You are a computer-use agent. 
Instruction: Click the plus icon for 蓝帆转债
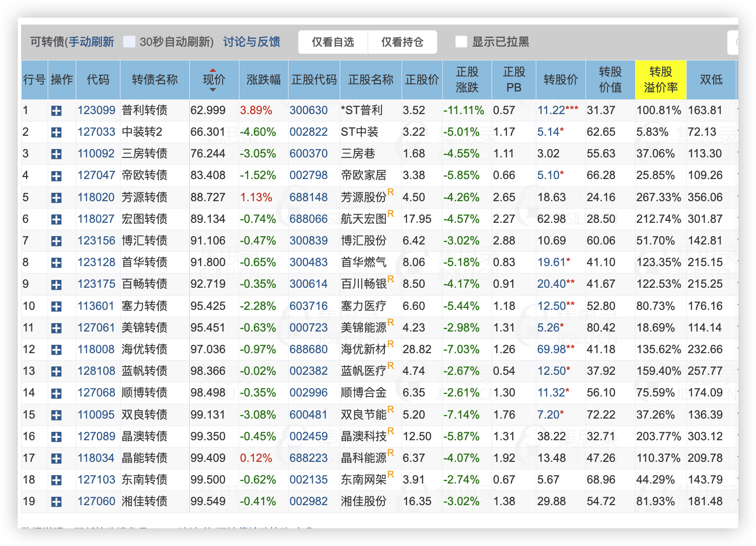[57, 372]
